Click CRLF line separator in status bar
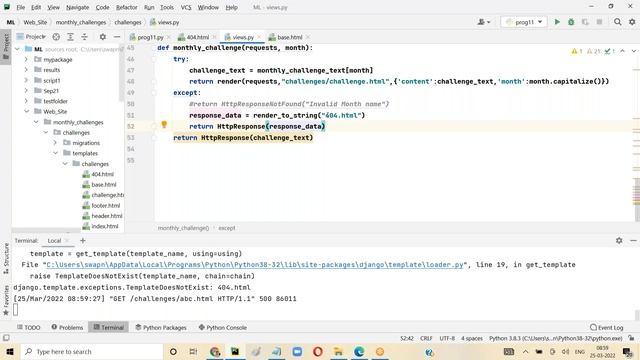The height and width of the screenshot is (360, 640). [426, 338]
